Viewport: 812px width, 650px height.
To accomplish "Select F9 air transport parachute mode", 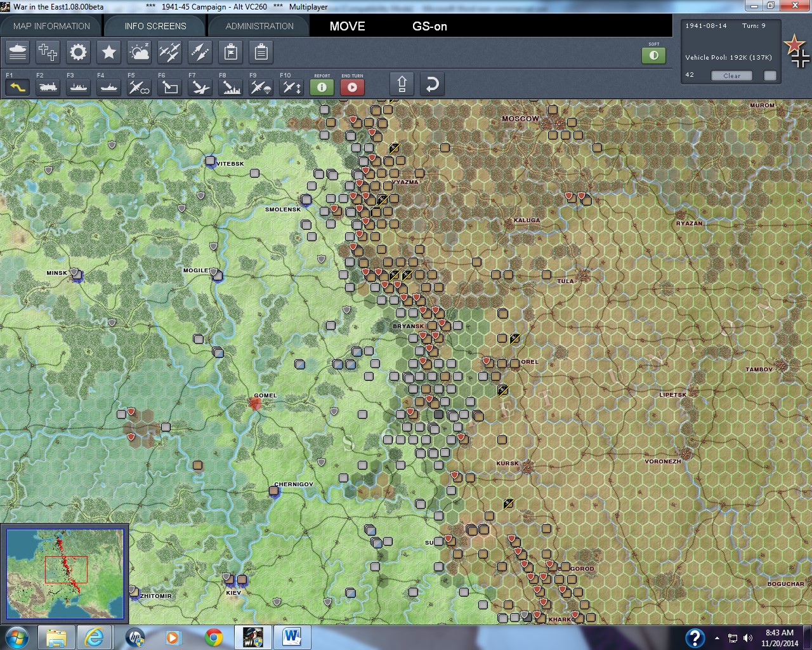I will click(x=261, y=87).
